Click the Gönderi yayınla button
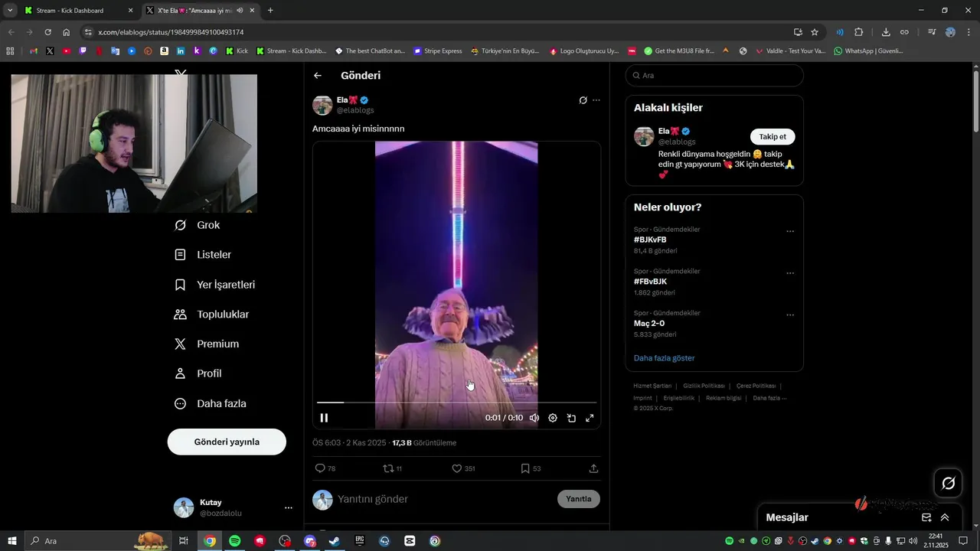 point(227,442)
